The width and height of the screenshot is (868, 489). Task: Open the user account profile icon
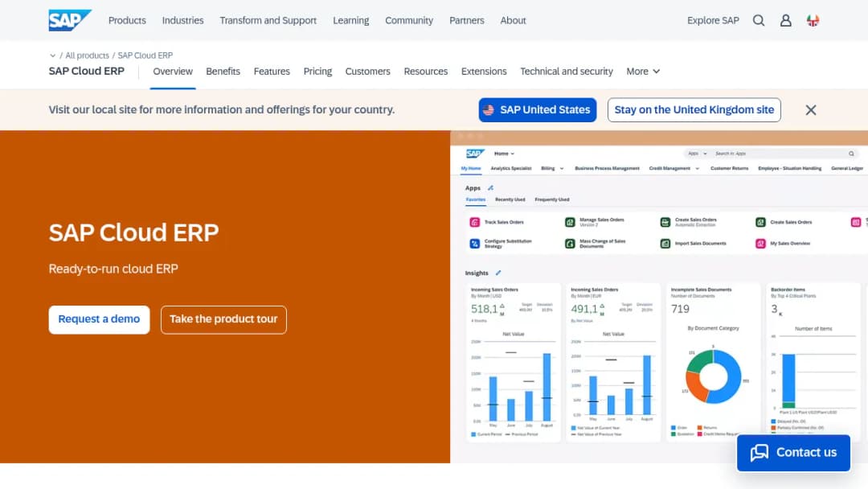pyautogui.click(x=785, y=20)
